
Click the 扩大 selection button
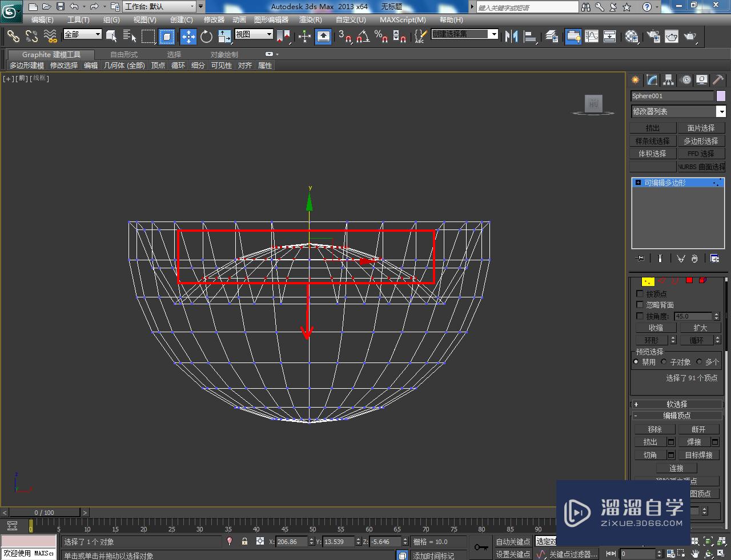pos(700,328)
